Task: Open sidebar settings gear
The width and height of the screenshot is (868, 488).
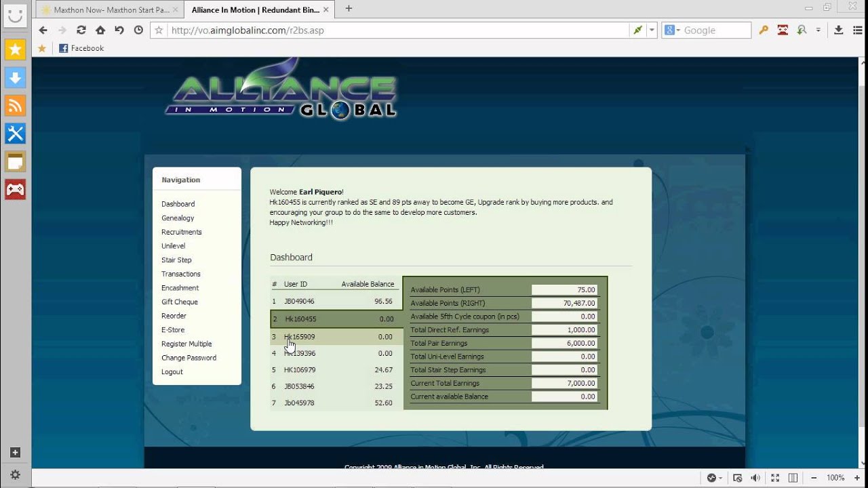Action: point(15,474)
